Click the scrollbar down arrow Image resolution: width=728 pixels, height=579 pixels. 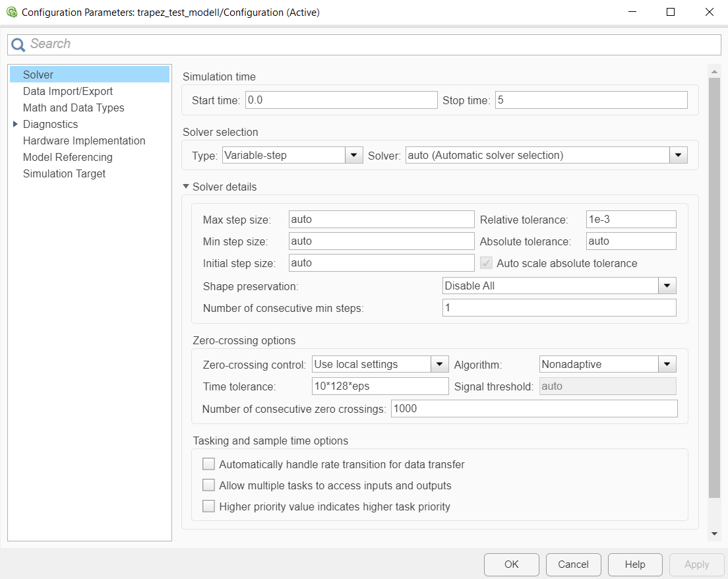coord(714,533)
